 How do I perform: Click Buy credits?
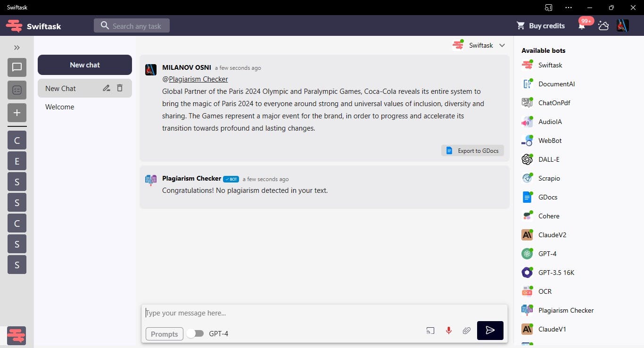541,26
